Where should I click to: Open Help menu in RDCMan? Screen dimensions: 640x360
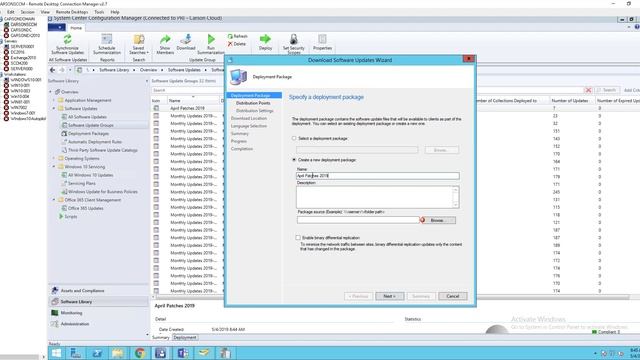pos(115,12)
